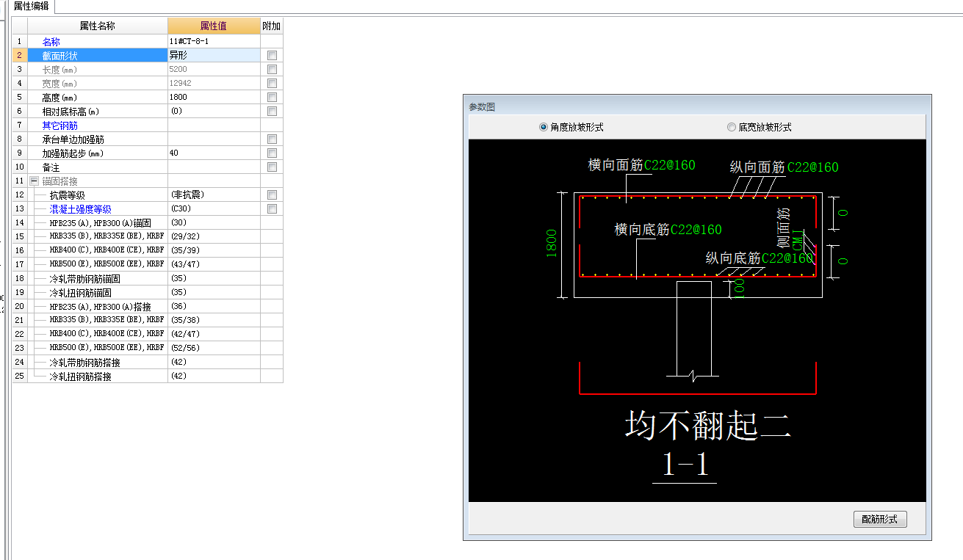Tick the 长度(mm) 附加 checkbox
The image size is (963, 560).
tap(272, 69)
